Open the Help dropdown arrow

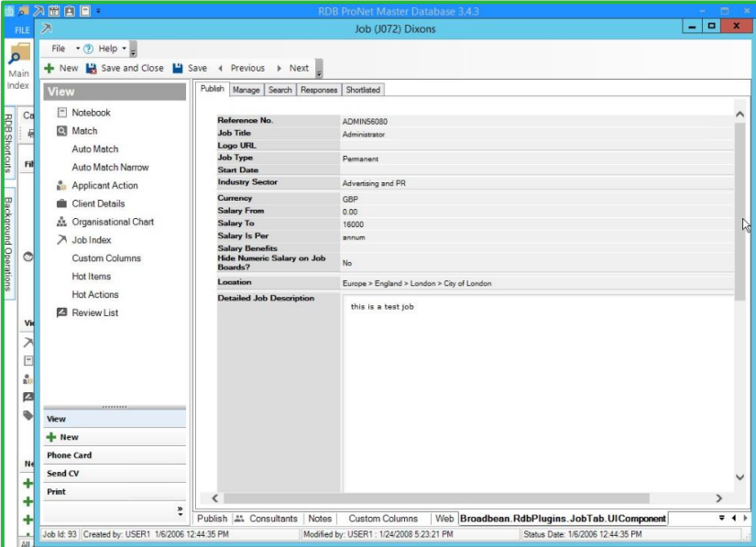tap(124, 49)
